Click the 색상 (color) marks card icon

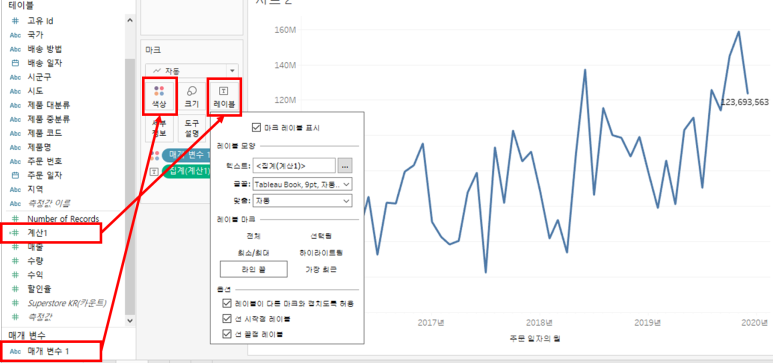click(159, 91)
